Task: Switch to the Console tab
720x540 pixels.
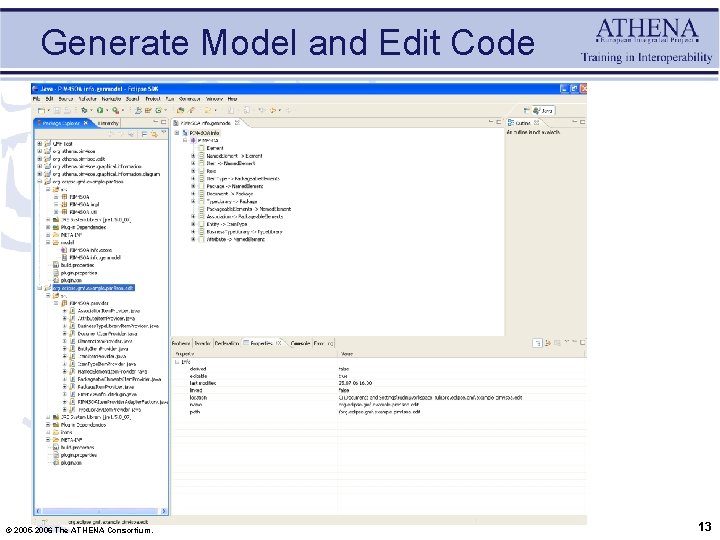Action: point(300,343)
